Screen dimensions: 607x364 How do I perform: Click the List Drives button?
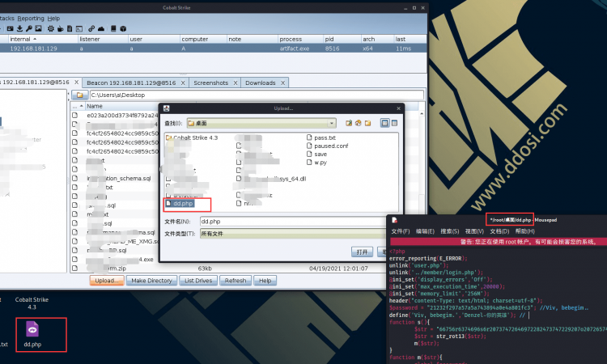pos(198,281)
